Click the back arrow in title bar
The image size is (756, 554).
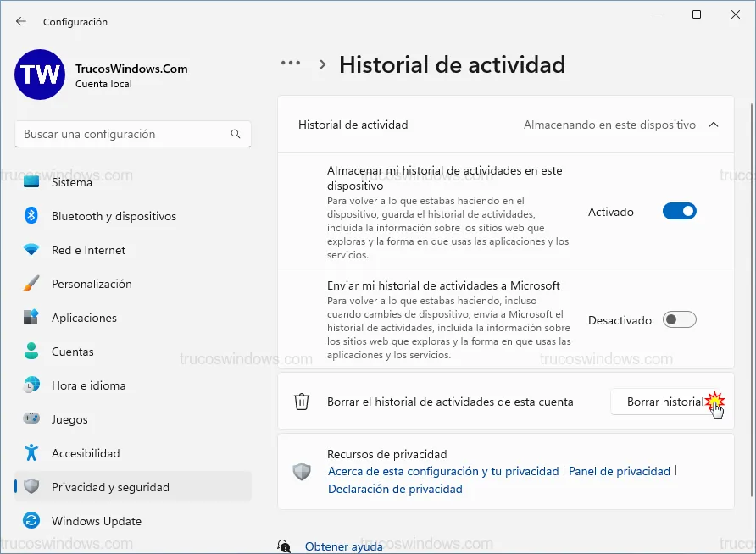tap(21, 21)
